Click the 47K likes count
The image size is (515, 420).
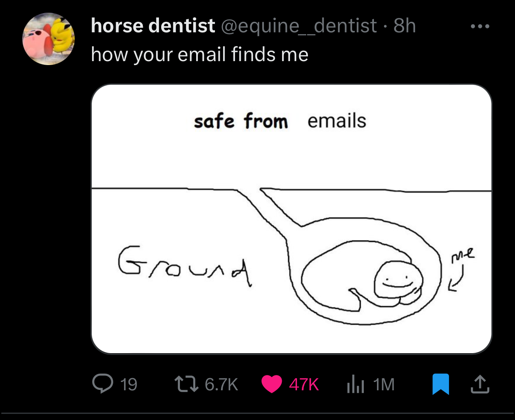point(304,384)
